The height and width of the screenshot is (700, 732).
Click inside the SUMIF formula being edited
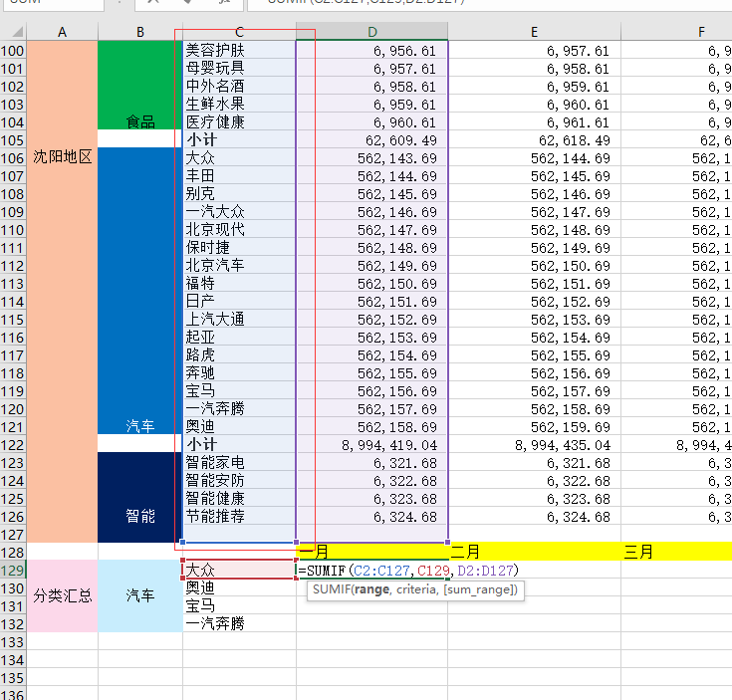tap(408, 571)
